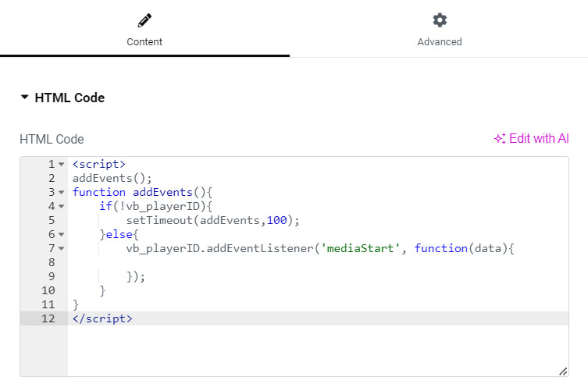Open the Edit with AI link
The width and height of the screenshot is (588, 391).
[x=538, y=139]
